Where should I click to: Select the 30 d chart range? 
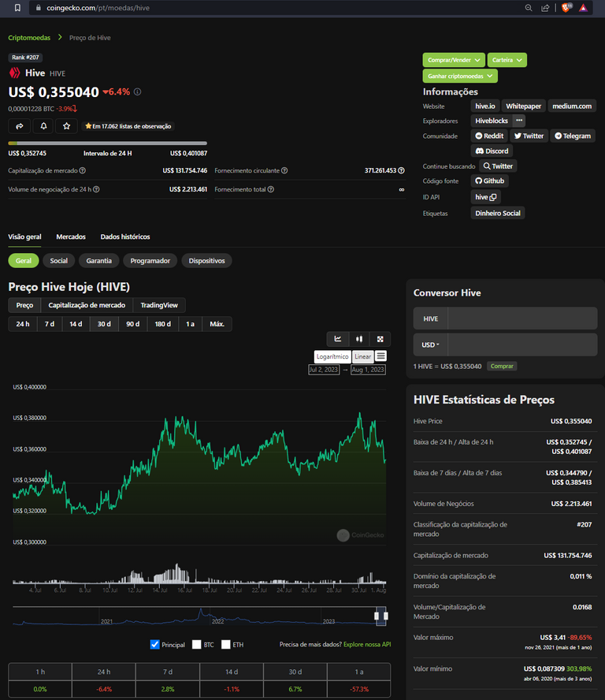tap(104, 324)
